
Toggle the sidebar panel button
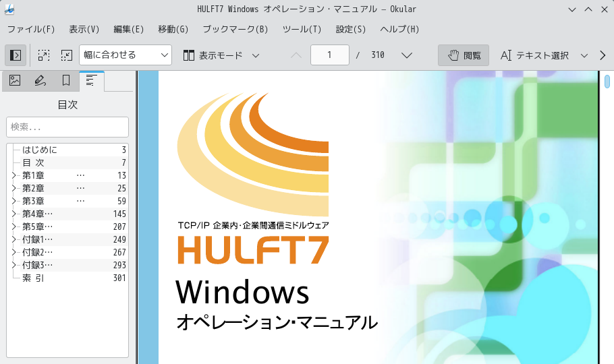pyautogui.click(x=16, y=55)
